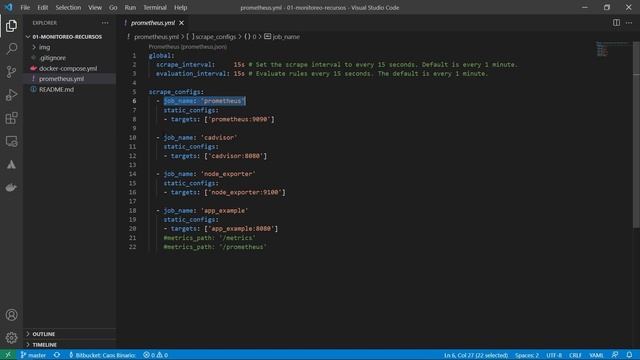640x360 pixels.
Task: Click prometheus.yml breadcrumb segment
Action: [156, 37]
